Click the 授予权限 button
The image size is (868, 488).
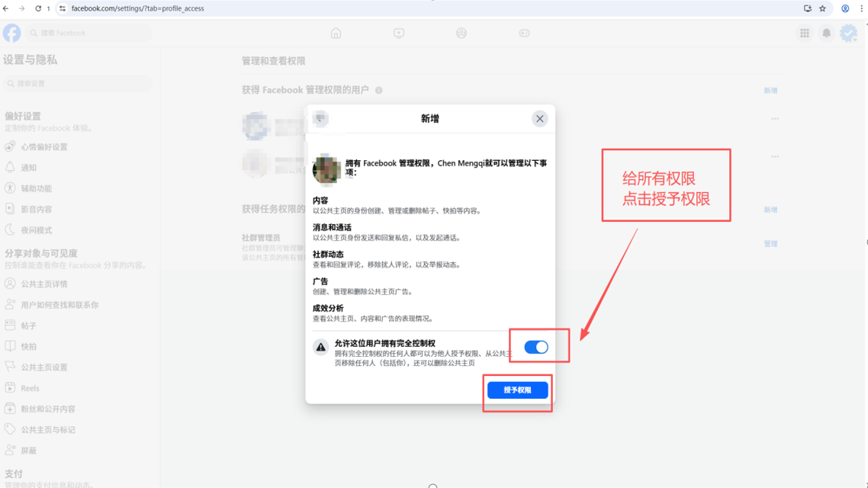pos(517,390)
